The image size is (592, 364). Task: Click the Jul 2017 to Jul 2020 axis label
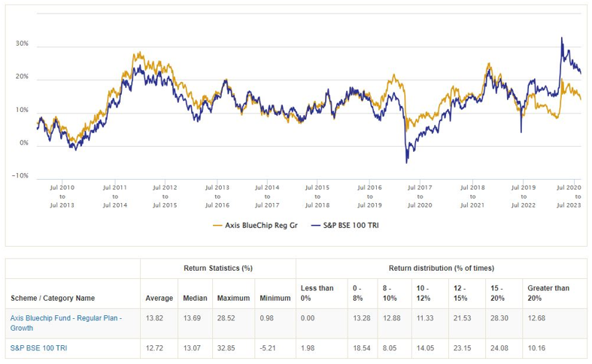pos(420,196)
